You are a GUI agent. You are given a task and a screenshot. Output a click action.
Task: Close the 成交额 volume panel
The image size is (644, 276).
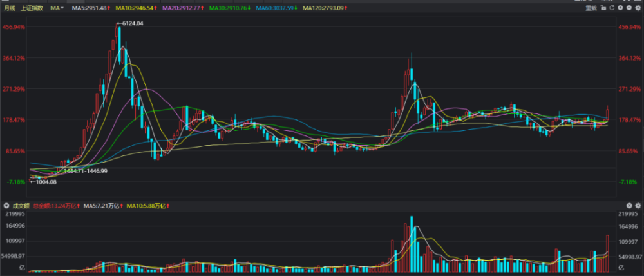(629, 205)
